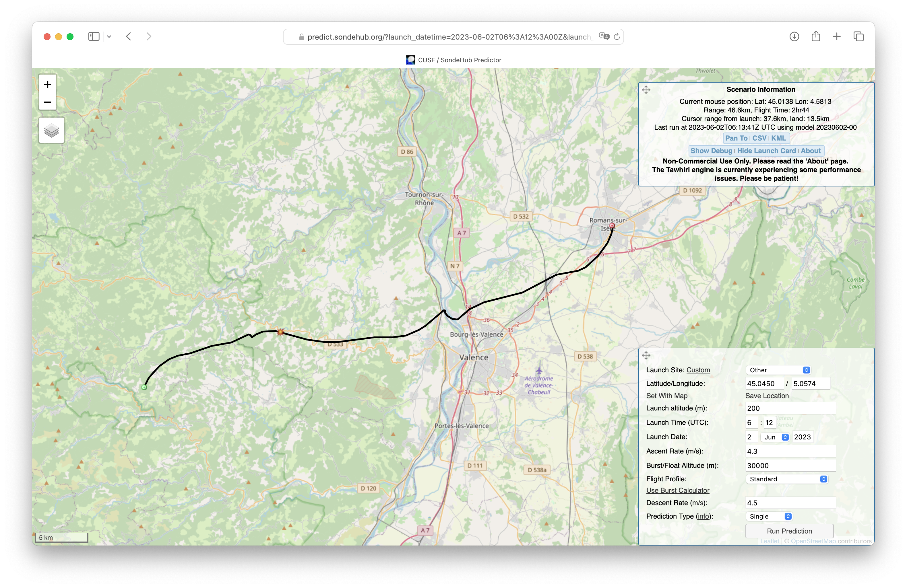The height and width of the screenshot is (588, 907).
Task: Open the descent rate m/s link
Action: point(698,503)
